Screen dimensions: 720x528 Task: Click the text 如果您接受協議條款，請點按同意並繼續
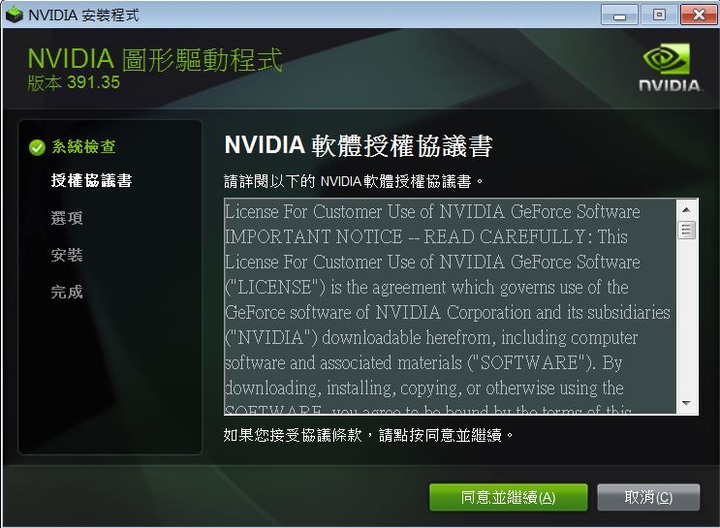pos(368,435)
